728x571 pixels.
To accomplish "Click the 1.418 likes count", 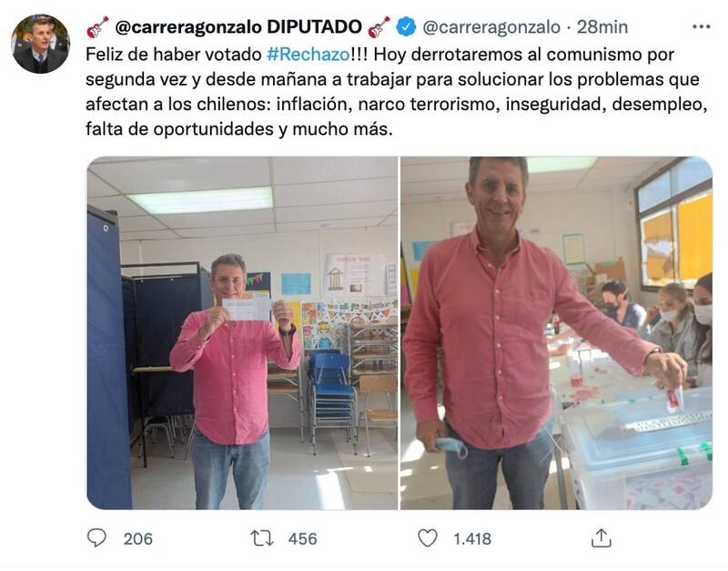I will (472, 538).
